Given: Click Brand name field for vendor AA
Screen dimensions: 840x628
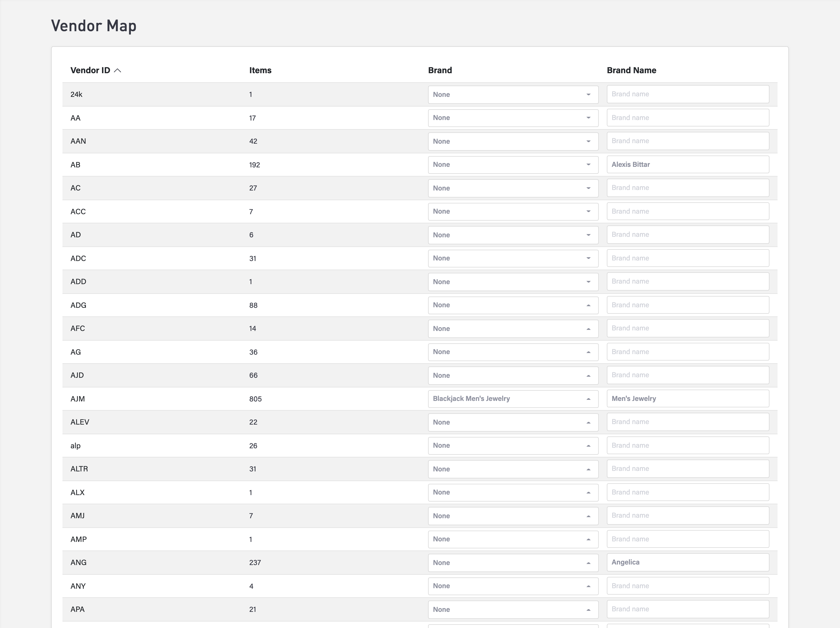Looking at the screenshot, I should [x=687, y=118].
